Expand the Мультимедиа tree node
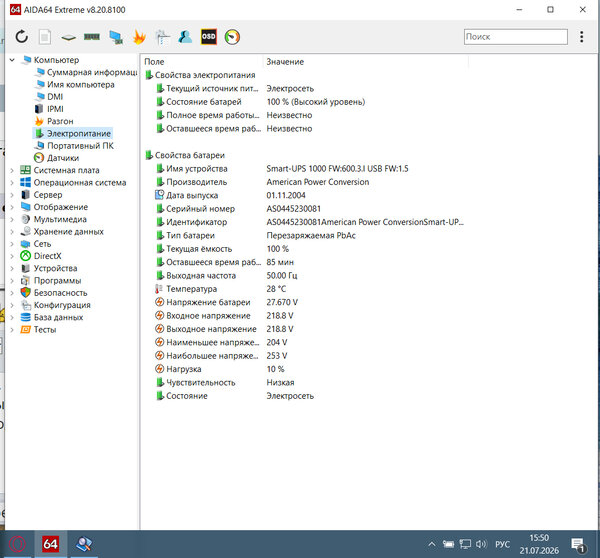The width and height of the screenshot is (600, 558). click(x=12, y=219)
